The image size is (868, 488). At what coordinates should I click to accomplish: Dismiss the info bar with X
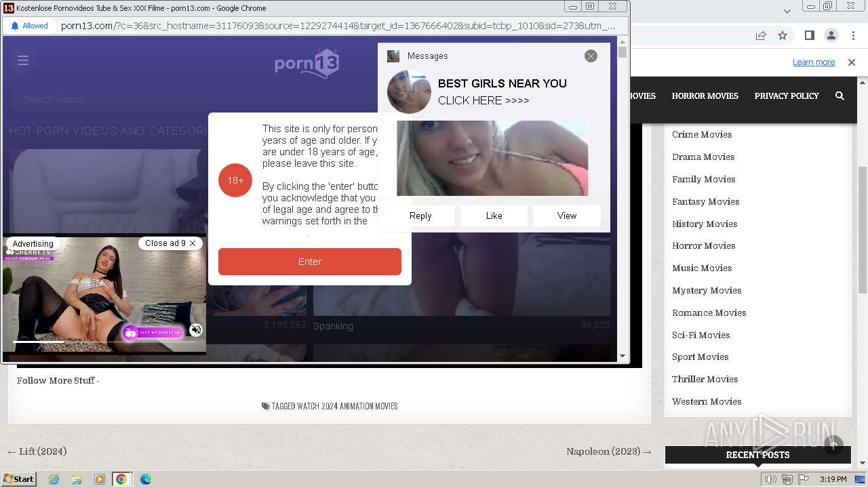pyautogui.click(x=852, y=62)
